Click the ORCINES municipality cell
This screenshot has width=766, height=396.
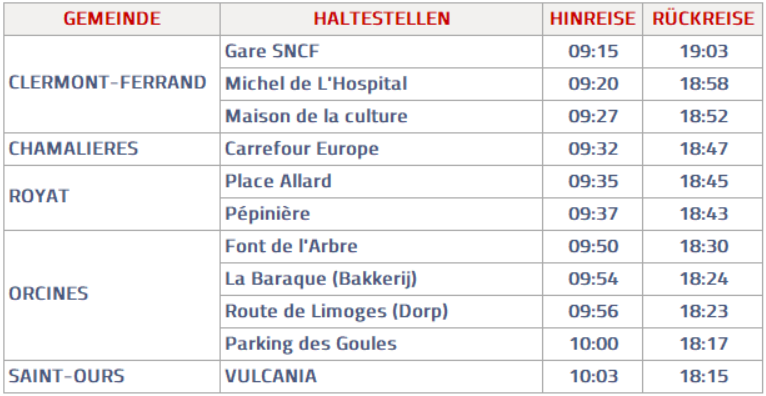[x=48, y=294]
